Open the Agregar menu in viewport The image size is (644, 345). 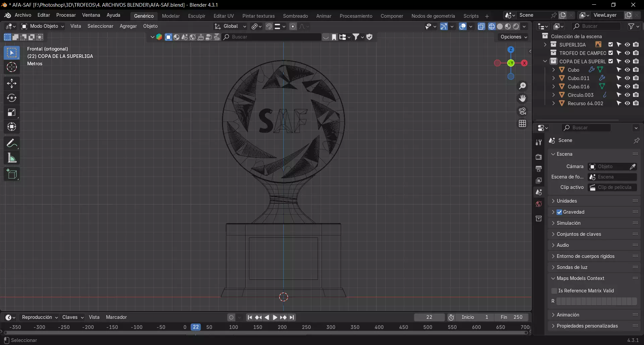(x=128, y=26)
